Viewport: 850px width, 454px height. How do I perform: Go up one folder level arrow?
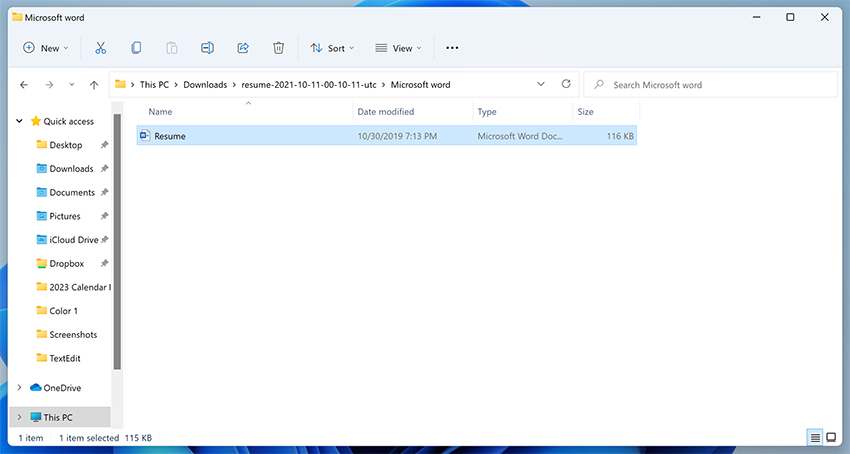94,85
